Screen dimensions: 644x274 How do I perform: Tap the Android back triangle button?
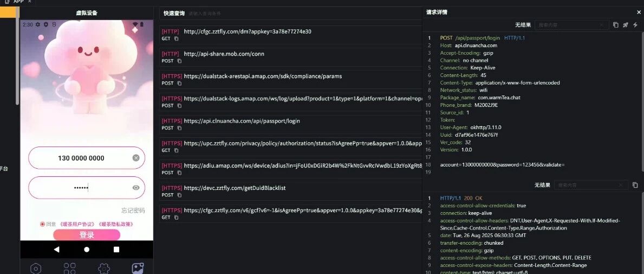coord(57,250)
